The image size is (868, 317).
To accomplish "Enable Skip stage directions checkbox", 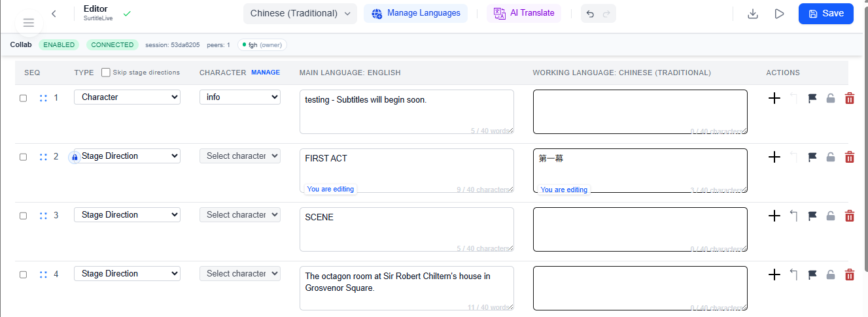I will (106, 73).
